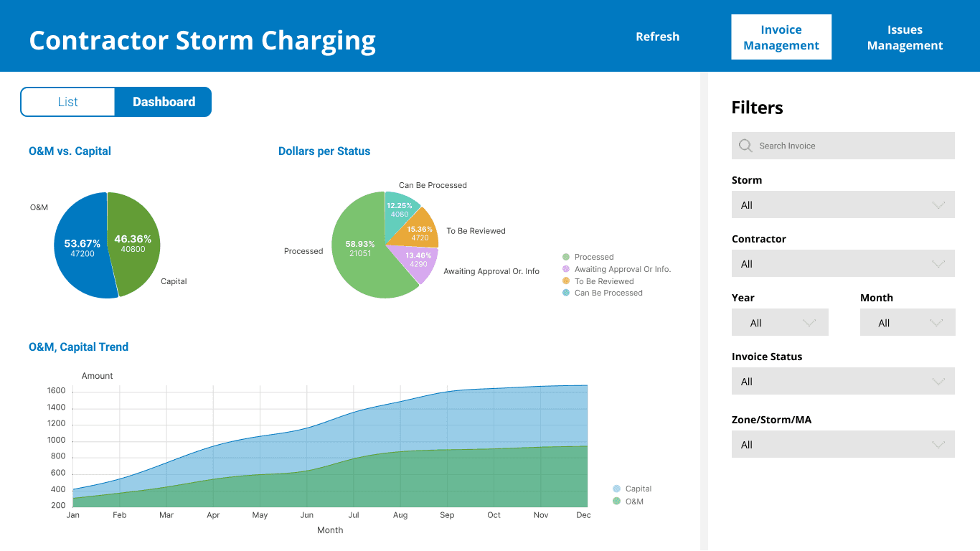Click the Processed legend dot
This screenshot has height=551, width=980.
point(566,257)
